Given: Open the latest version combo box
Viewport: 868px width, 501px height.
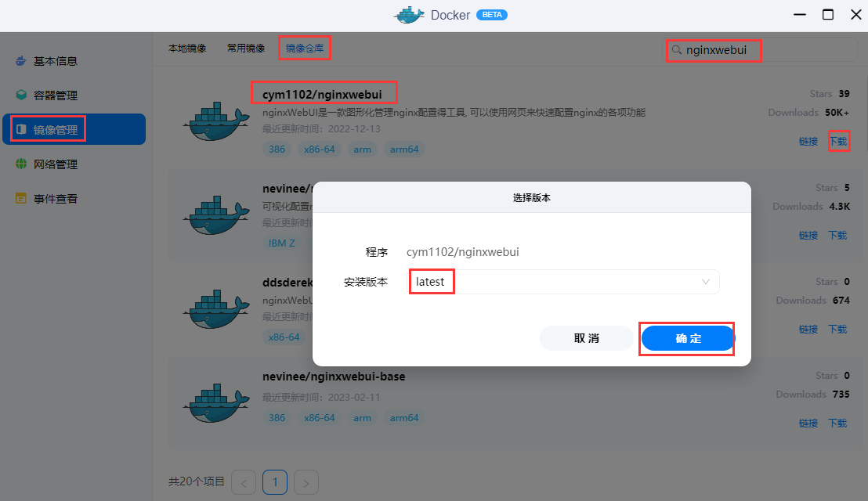Looking at the screenshot, I should 565,282.
